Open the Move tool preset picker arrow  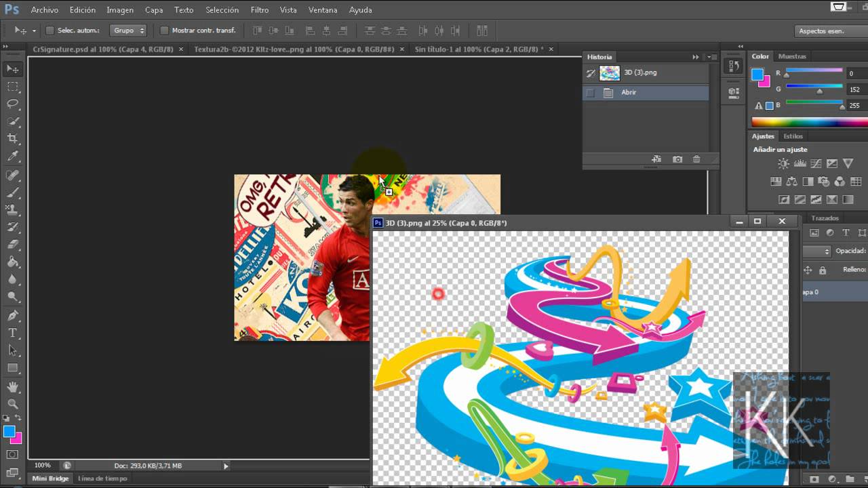pos(35,30)
